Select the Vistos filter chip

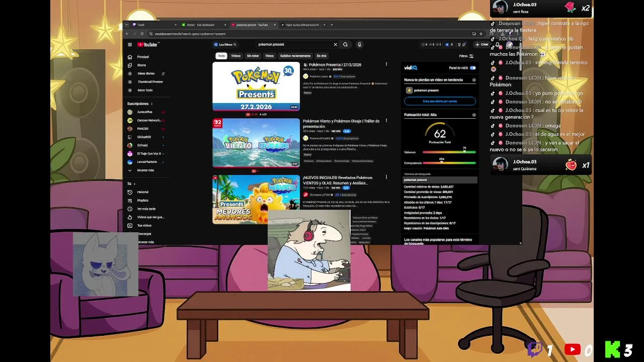coord(270,56)
